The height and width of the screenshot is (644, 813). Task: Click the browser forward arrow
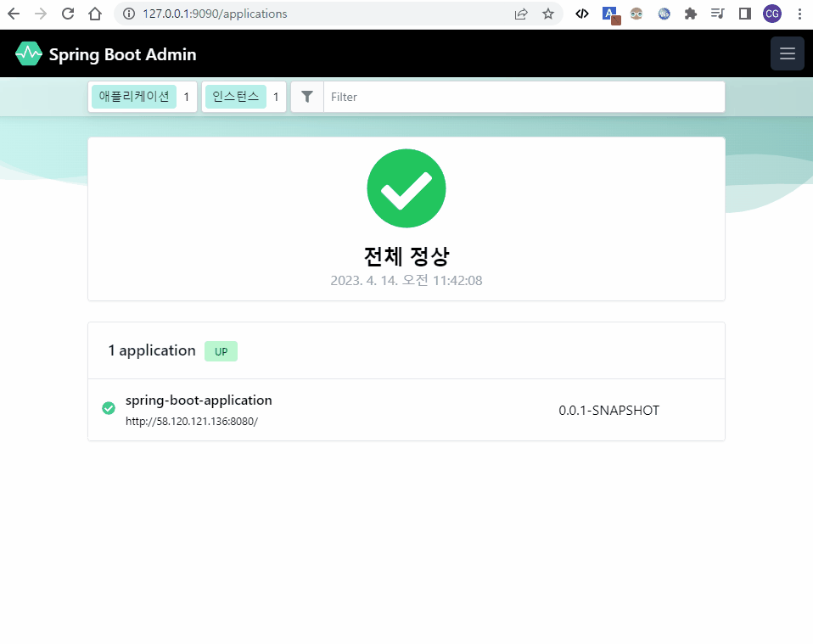[41, 14]
